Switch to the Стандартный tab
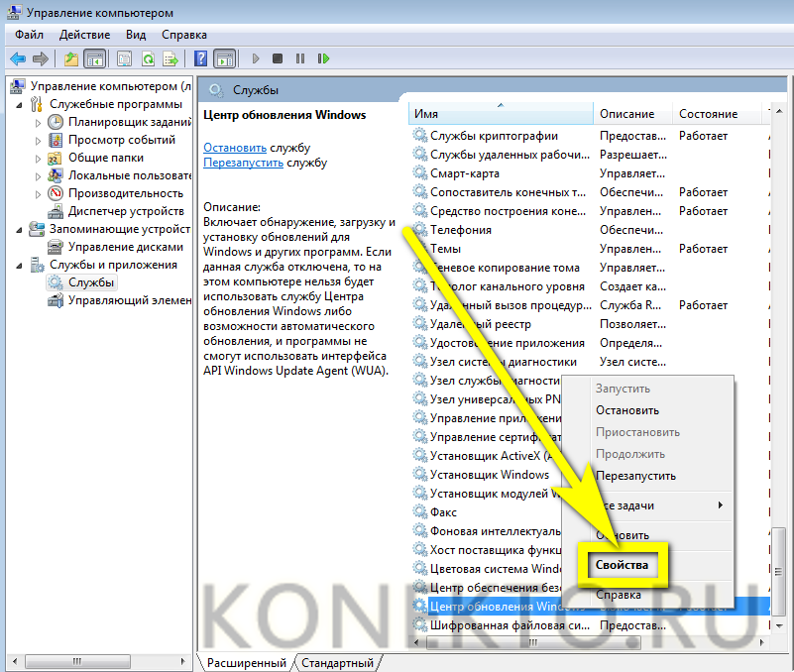This screenshot has width=794, height=672. pyautogui.click(x=337, y=662)
